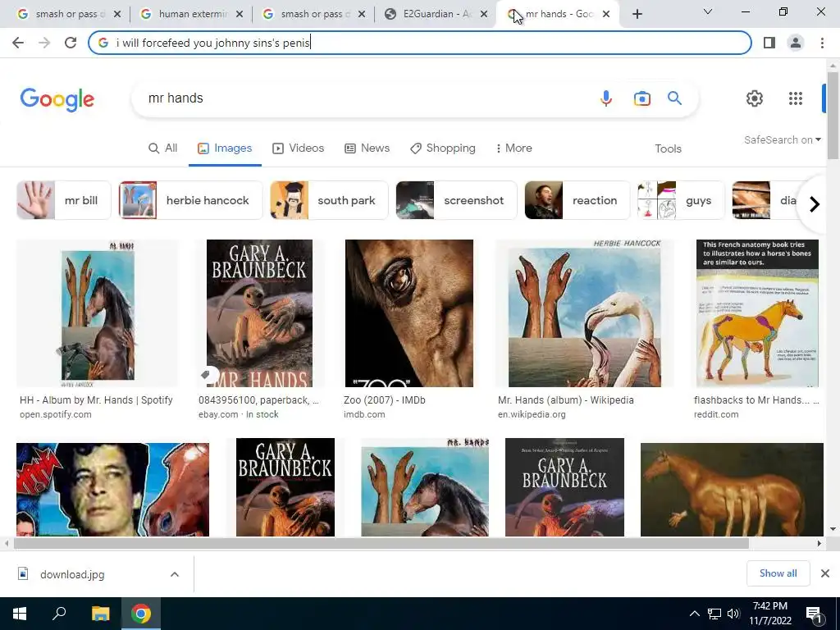
Task: Open the Zoo (2007) IMDb image result
Action: pos(409,313)
